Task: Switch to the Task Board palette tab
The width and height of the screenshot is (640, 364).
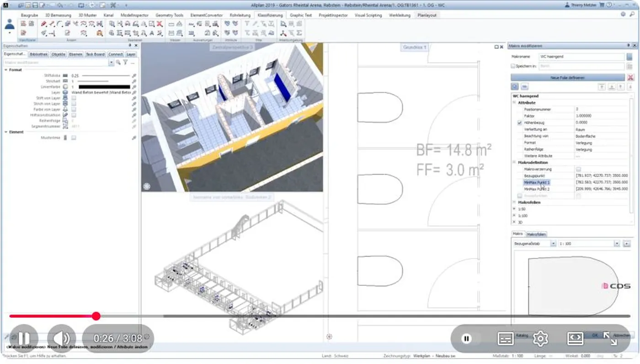Action: click(x=95, y=54)
